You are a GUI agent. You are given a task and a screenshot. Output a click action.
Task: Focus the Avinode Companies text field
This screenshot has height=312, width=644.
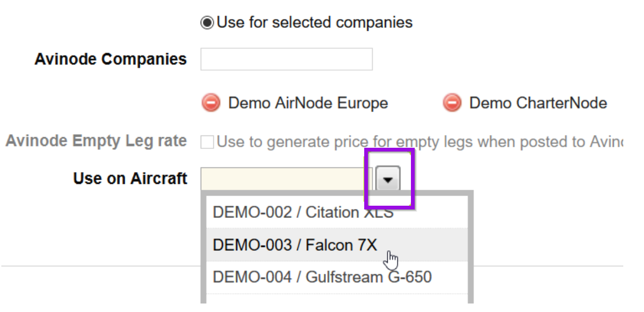click(286, 59)
